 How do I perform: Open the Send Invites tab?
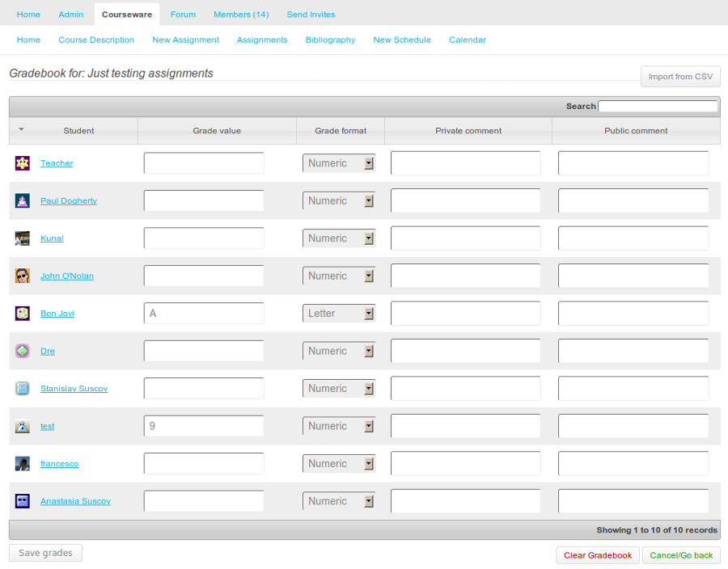pyautogui.click(x=311, y=15)
